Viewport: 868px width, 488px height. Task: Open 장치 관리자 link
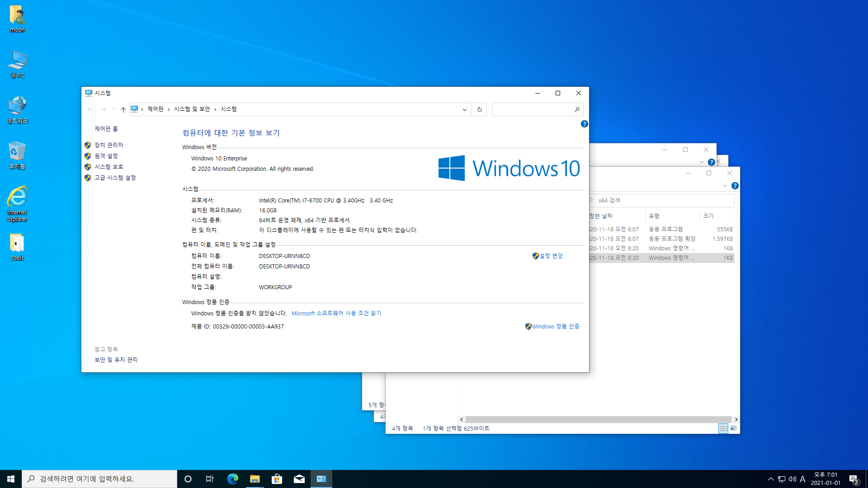[108, 145]
